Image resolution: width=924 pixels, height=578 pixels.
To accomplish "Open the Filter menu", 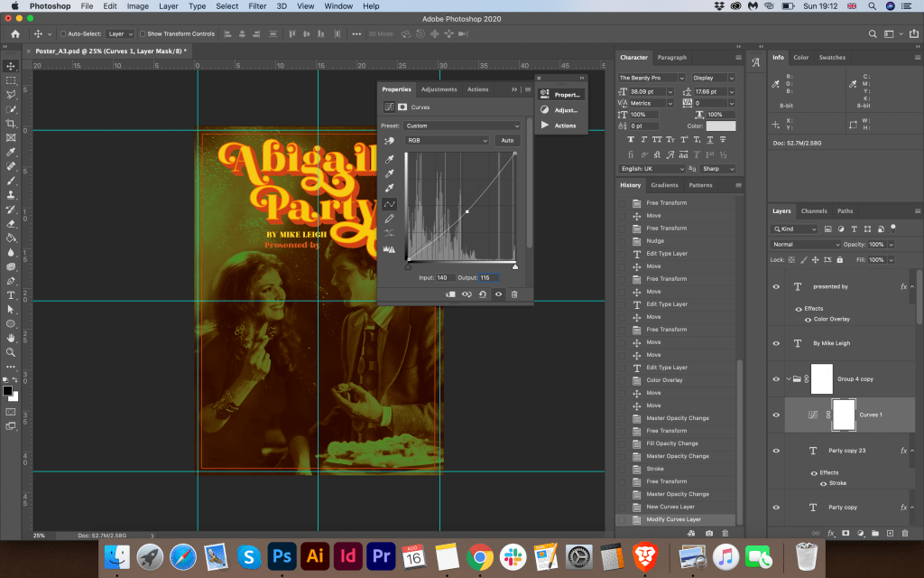I will tap(257, 6).
